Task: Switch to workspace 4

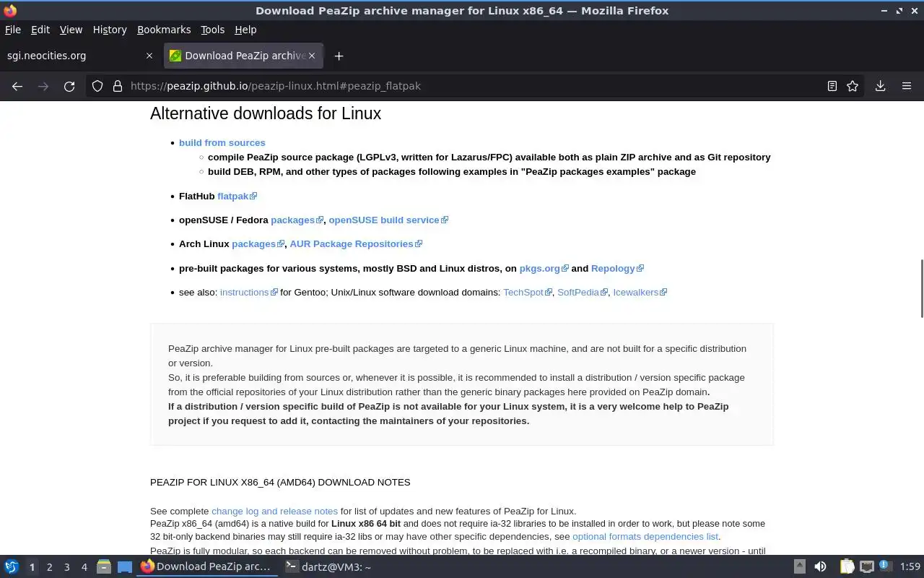Action: [x=84, y=567]
